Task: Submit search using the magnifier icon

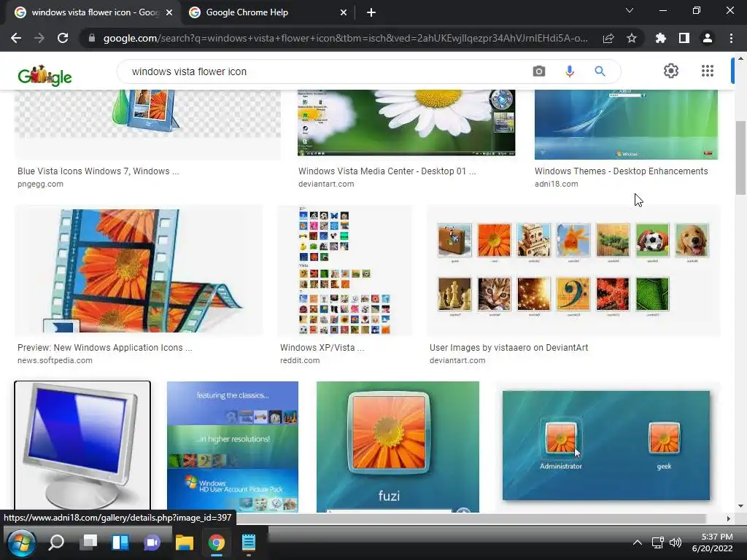Action: pyautogui.click(x=600, y=71)
